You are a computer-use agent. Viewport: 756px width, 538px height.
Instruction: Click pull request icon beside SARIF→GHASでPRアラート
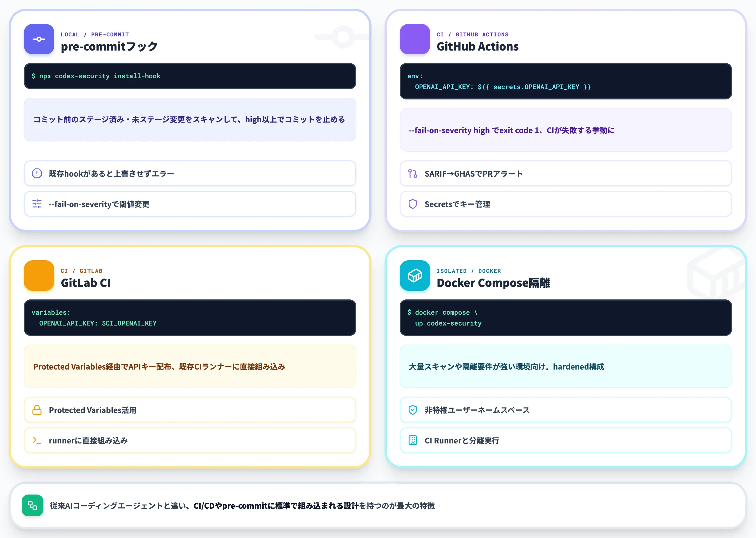click(x=412, y=173)
